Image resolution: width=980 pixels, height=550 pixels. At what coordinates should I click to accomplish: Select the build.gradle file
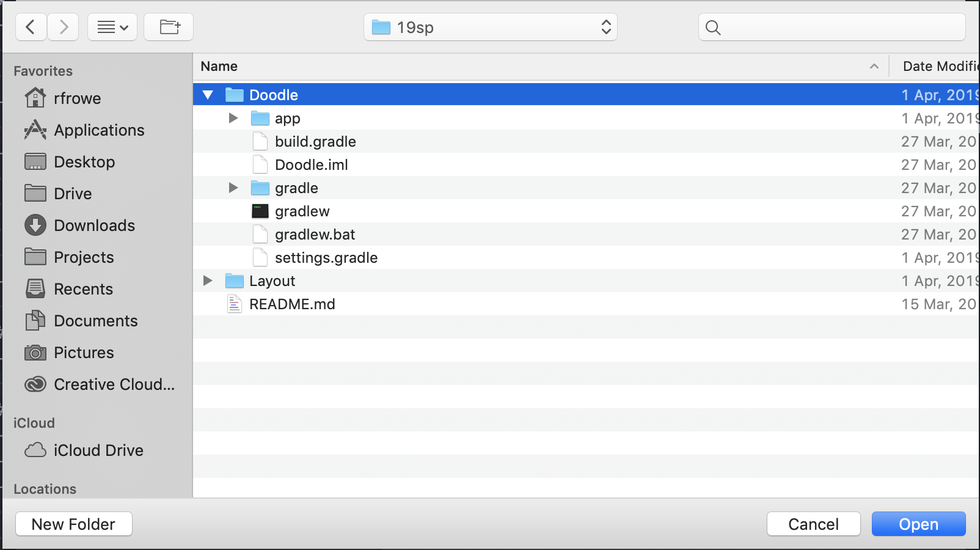(315, 142)
